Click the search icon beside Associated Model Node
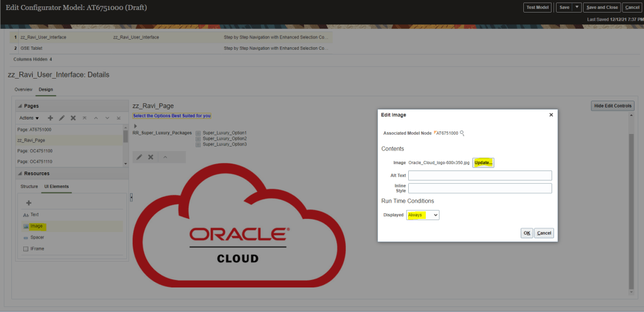The height and width of the screenshot is (312, 644). point(462,133)
